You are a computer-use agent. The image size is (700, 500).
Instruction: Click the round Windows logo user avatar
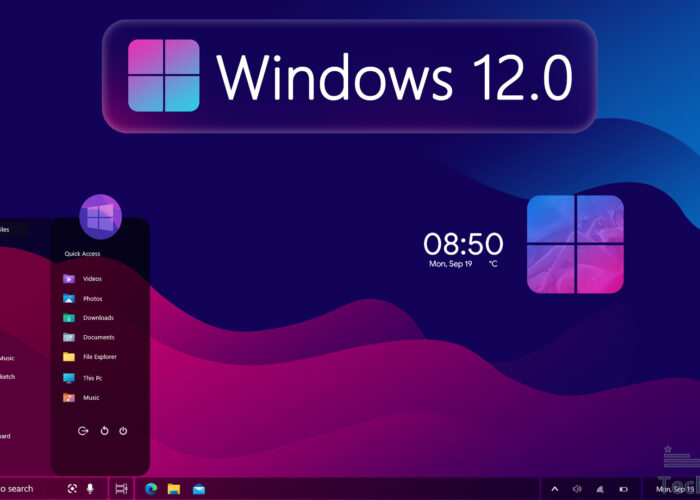tap(100, 217)
